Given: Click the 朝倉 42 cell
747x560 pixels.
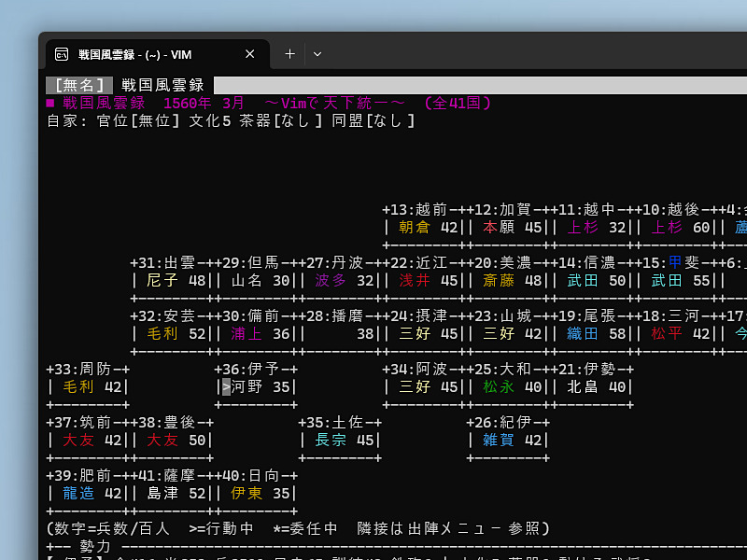Looking at the screenshot, I should coord(429,228).
